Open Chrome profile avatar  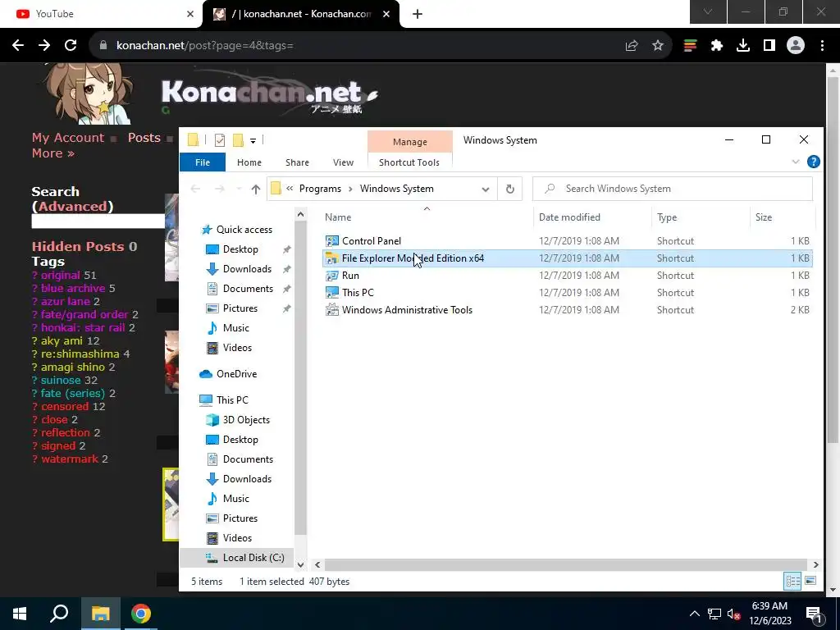pyautogui.click(x=796, y=46)
